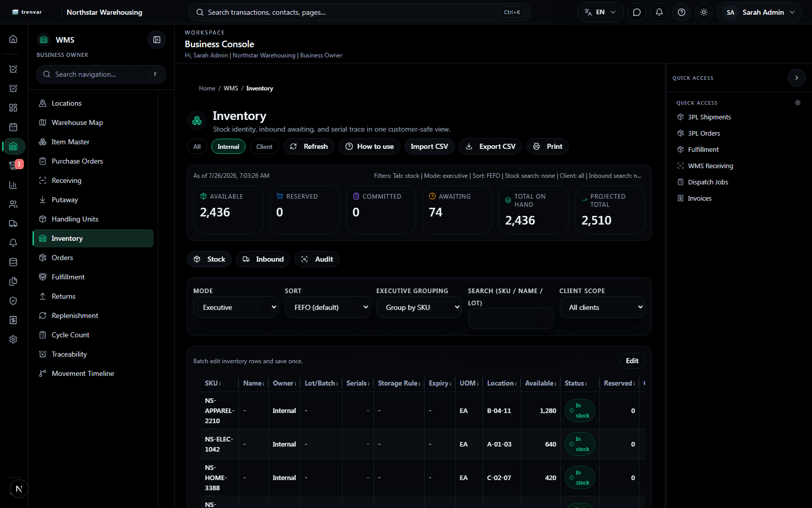Collapse the WMS sidebar panel icon
Screen dimensions: 812x508
click(x=157, y=40)
